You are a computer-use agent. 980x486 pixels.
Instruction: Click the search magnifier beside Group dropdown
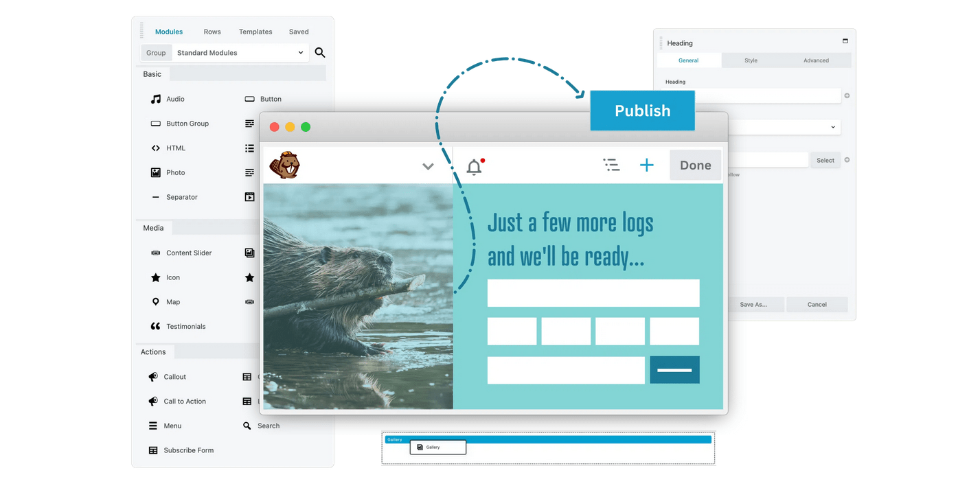pos(320,53)
